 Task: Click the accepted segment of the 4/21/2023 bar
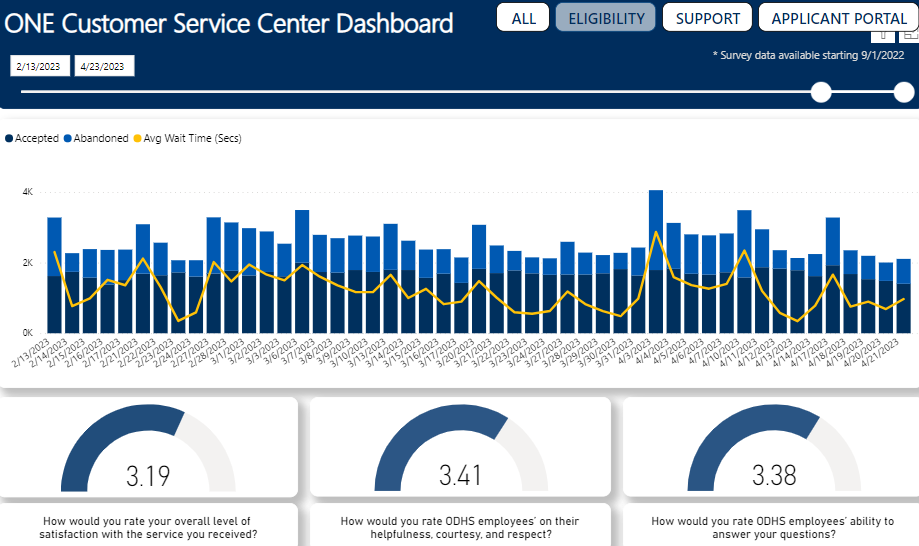904,308
